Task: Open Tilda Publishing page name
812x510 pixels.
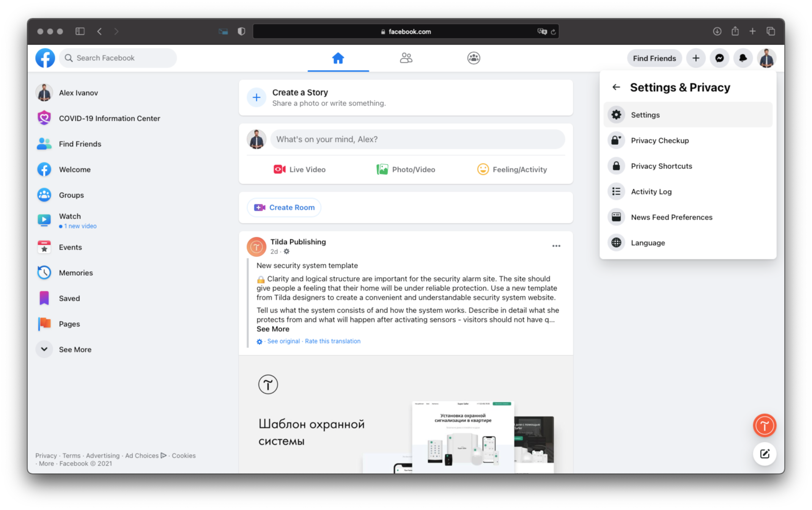Action: click(x=298, y=242)
